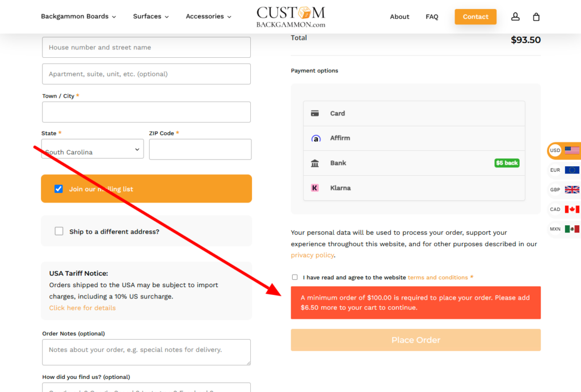Screen dimensions: 581x392
Task: Open terms and conditions link
Action: [x=437, y=277]
